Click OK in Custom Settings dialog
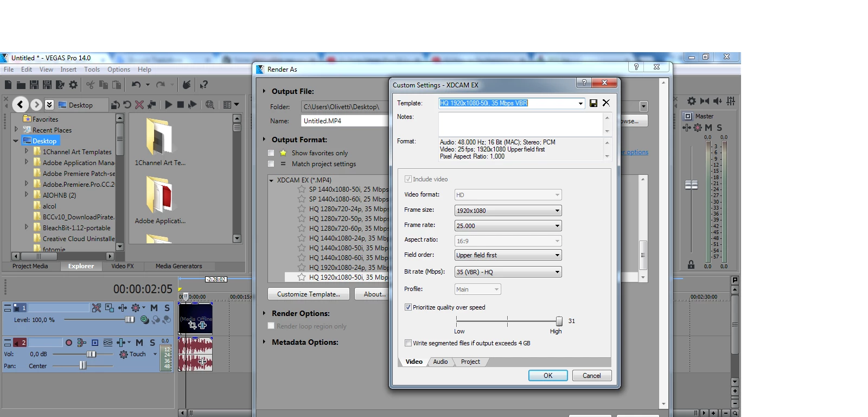Viewport: 868px width, 417px height. [548, 376]
